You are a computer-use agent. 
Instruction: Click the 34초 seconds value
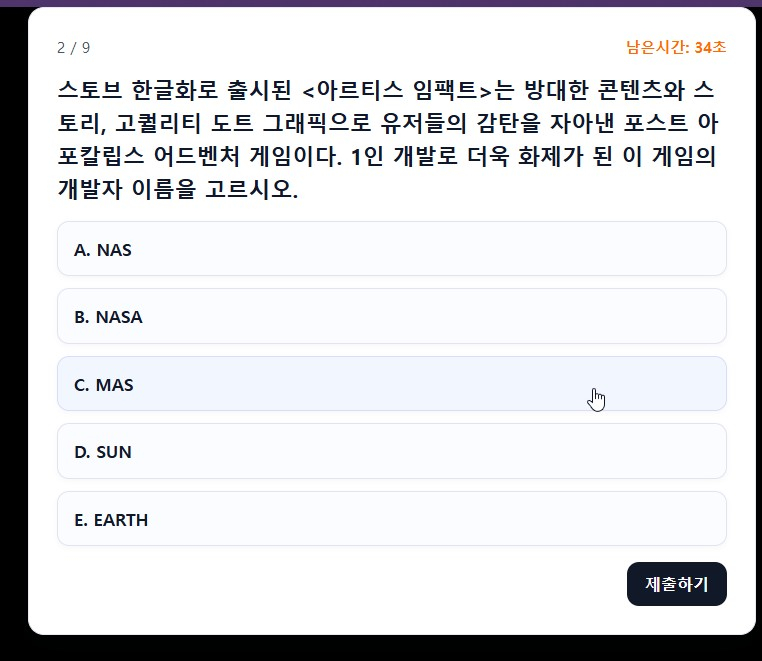[710, 47]
